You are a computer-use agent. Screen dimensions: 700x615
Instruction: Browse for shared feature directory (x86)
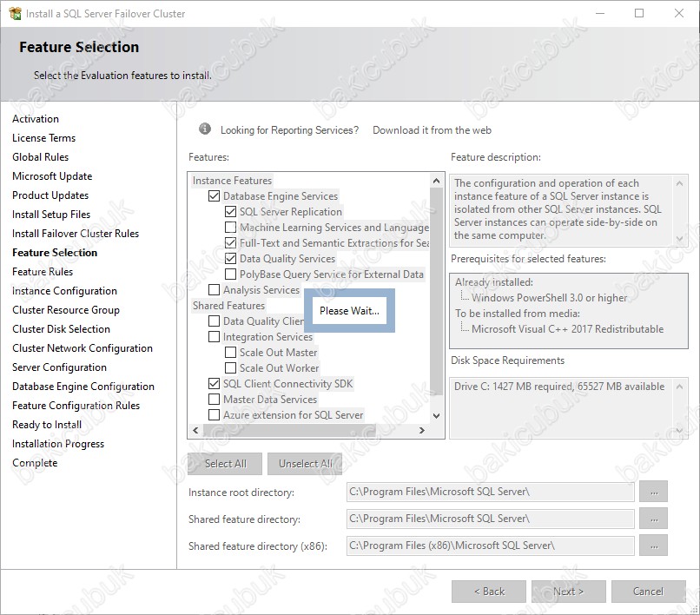click(x=654, y=546)
